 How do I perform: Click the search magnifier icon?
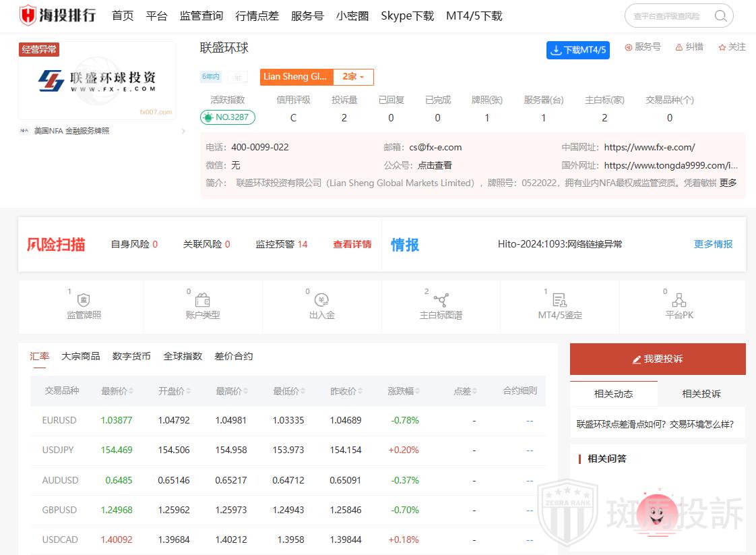[x=720, y=16]
